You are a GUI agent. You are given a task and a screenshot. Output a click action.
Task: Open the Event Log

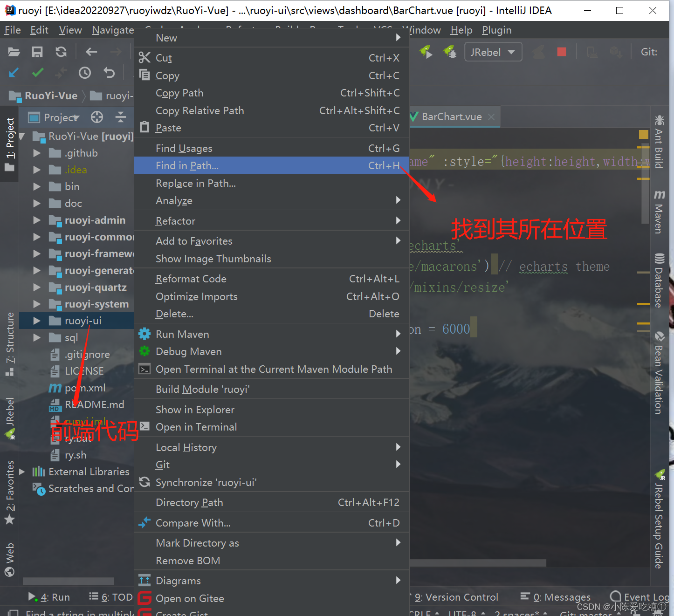(640, 597)
